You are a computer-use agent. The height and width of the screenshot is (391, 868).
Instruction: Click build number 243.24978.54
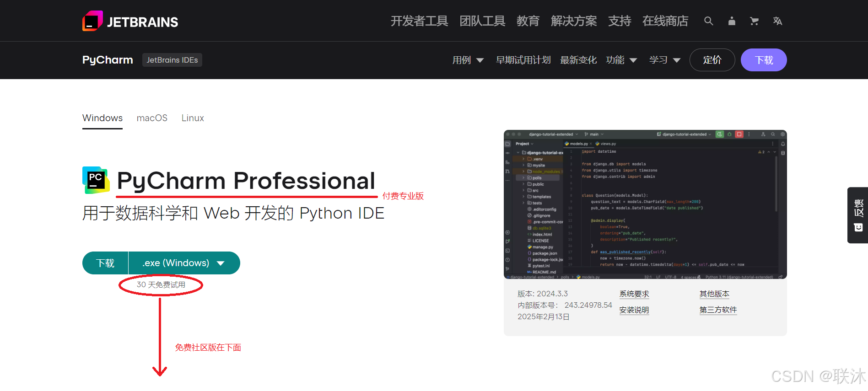[x=588, y=305]
